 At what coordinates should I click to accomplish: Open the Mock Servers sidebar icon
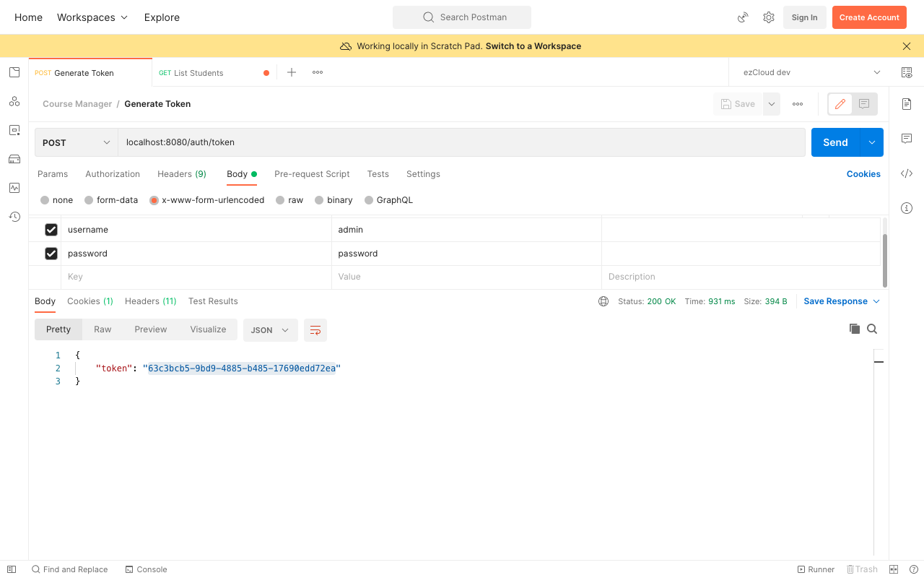(x=14, y=159)
